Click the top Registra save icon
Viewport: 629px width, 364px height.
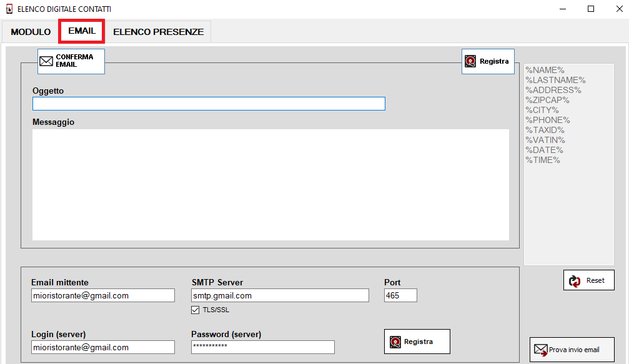coord(470,61)
